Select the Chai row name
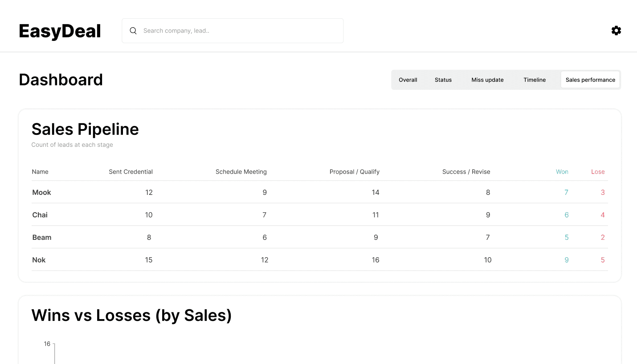Image resolution: width=637 pixels, height=364 pixels. 40,215
